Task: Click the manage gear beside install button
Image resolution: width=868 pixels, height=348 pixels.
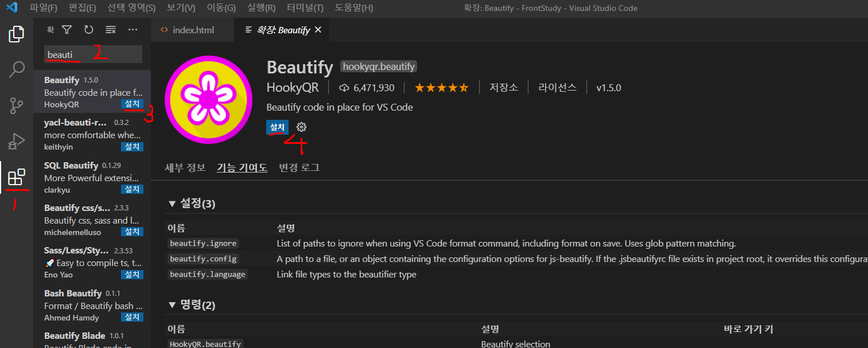Action: click(x=301, y=127)
